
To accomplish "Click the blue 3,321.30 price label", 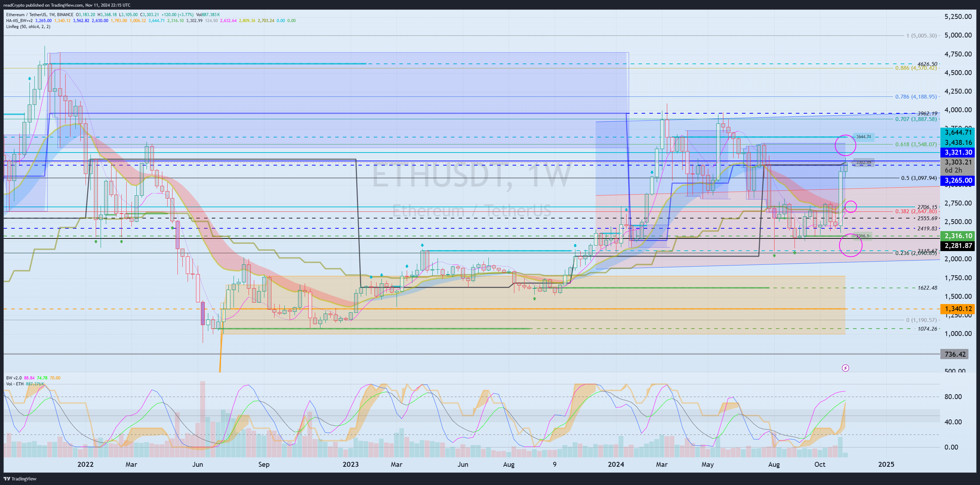I will coord(958,152).
